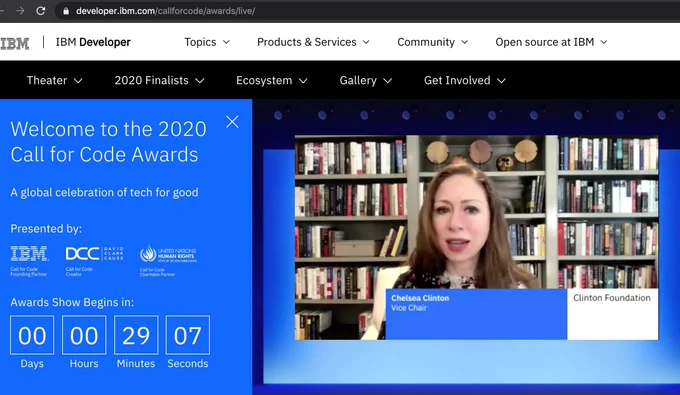680x395 pixels.
Task: Click the 'A global celebration of tech' text
Action: pyautogui.click(x=104, y=193)
